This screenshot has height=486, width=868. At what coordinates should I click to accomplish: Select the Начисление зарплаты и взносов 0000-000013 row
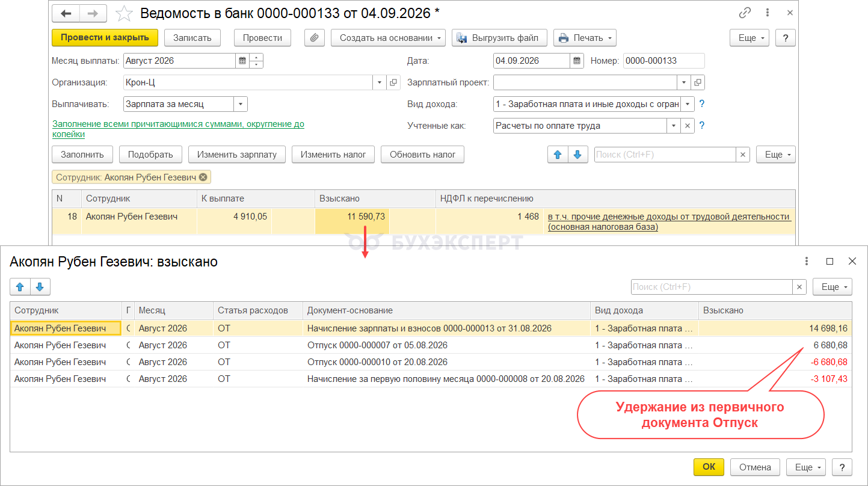tap(431, 328)
